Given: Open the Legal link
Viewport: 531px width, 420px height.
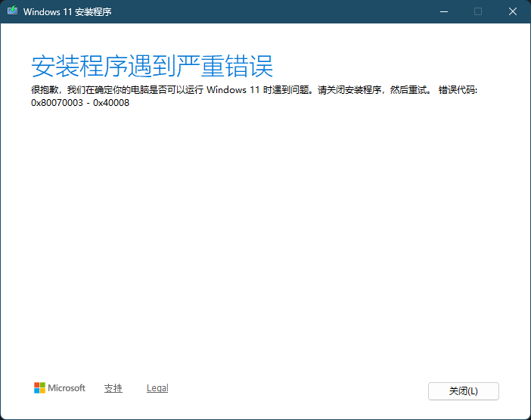Looking at the screenshot, I should 157,388.
